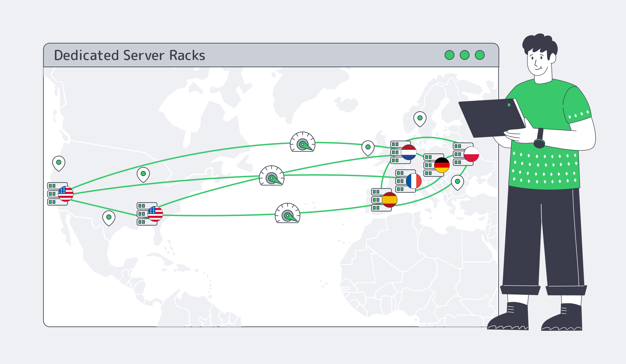
Task: Select the Germany flag server rack
Action: tap(436, 165)
